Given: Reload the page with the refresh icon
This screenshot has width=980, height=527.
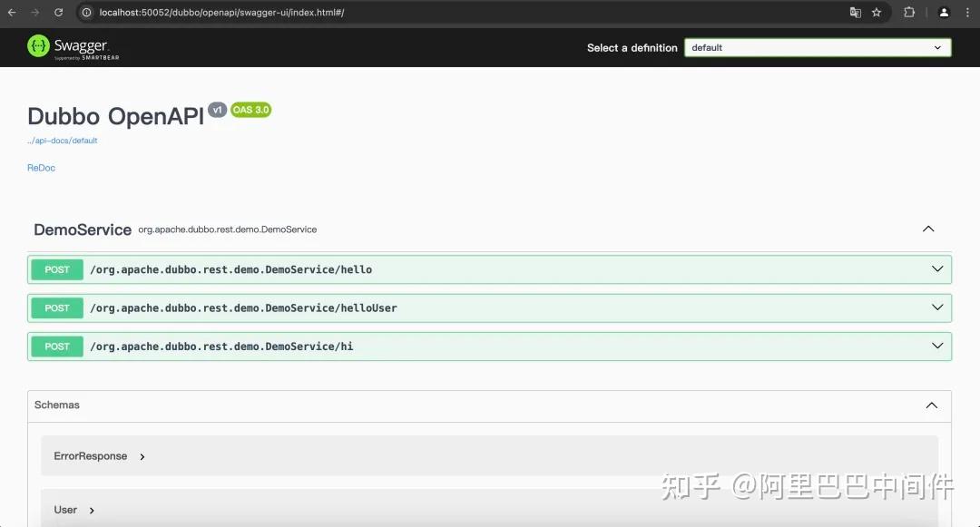Looking at the screenshot, I should (x=57, y=13).
